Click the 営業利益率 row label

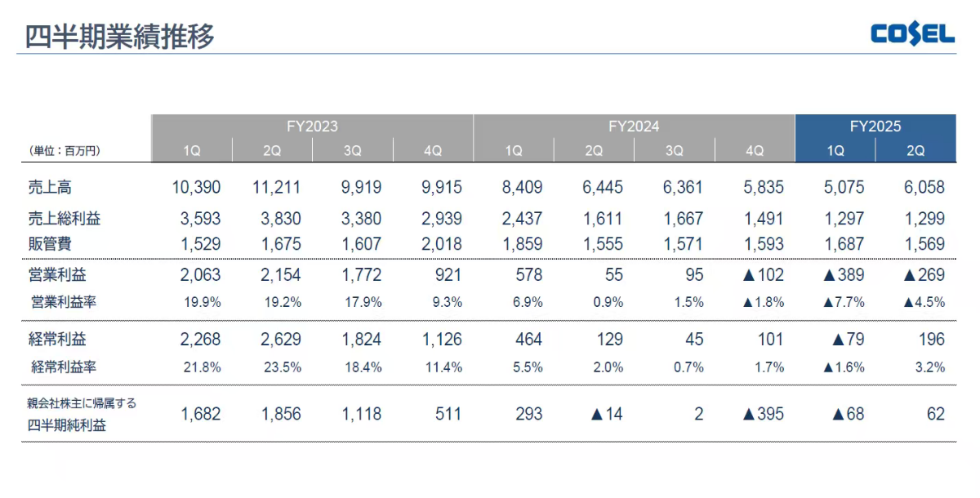click(65, 302)
